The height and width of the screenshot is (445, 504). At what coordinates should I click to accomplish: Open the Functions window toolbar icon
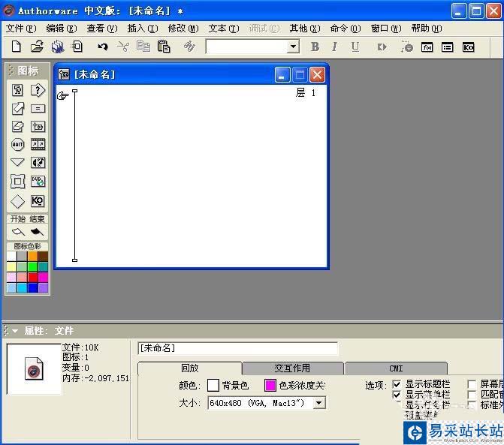[427, 47]
